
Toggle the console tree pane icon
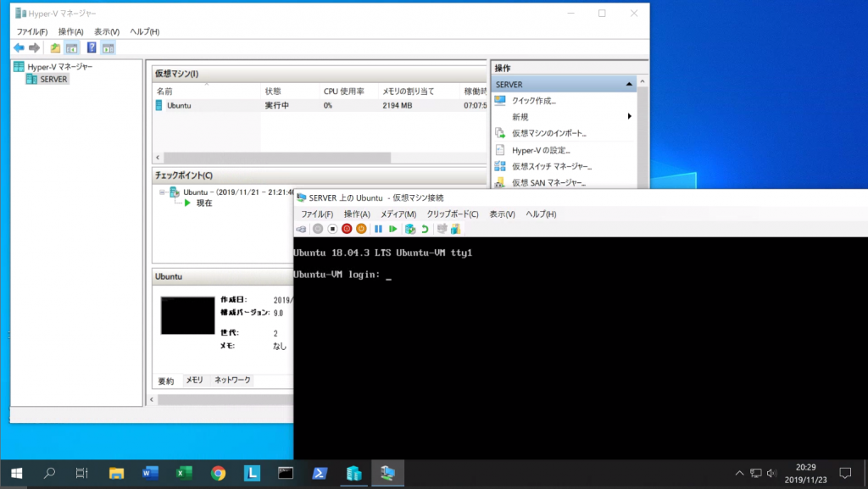pyautogui.click(x=71, y=48)
